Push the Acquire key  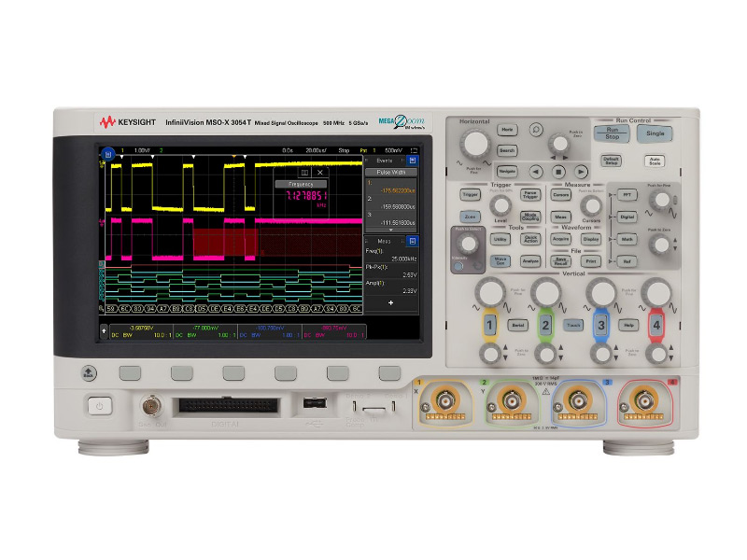coord(561,239)
